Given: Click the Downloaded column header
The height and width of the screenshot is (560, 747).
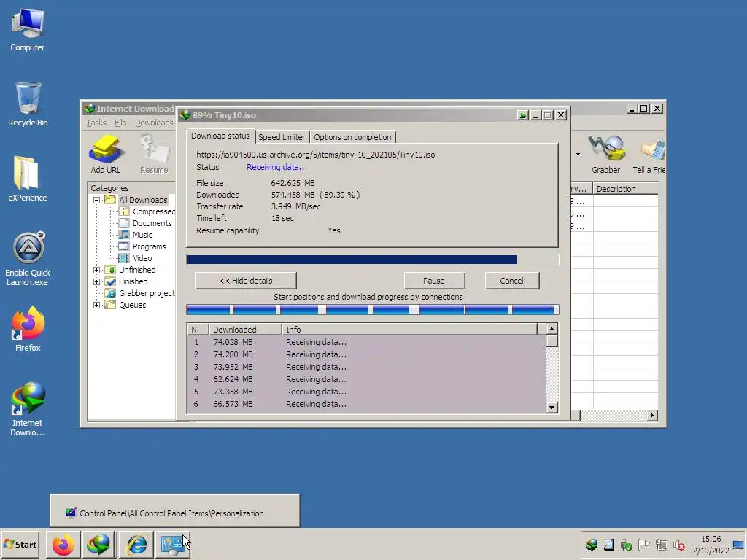Looking at the screenshot, I should pos(245,330).
